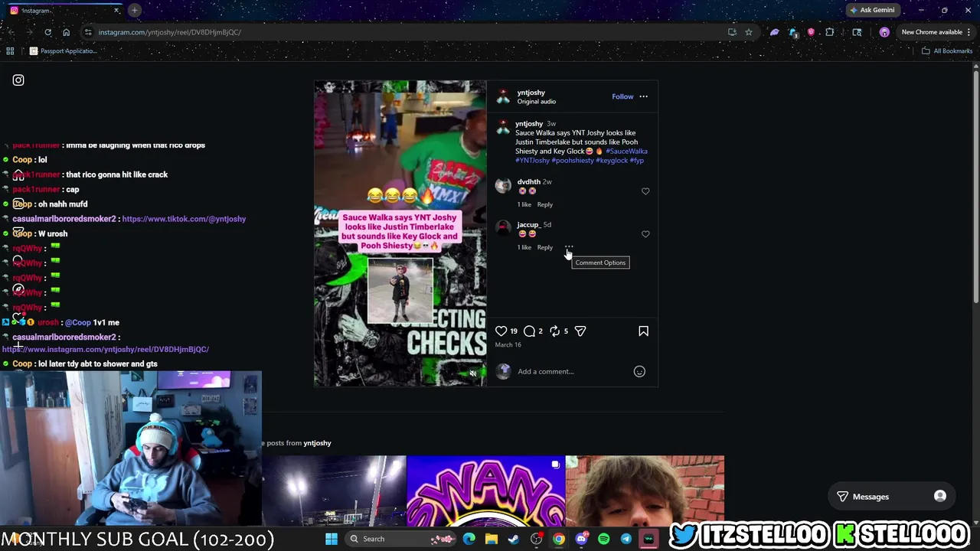Repost the reel with the repost icon
Image resolution: width=980 pixels, height=551 pixels.
555,331
